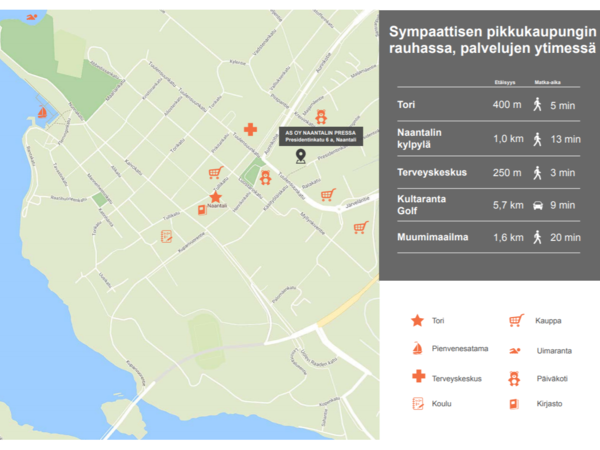
Task: Click the walking icon in the Muumimaailma row
Action: [537, 238]
